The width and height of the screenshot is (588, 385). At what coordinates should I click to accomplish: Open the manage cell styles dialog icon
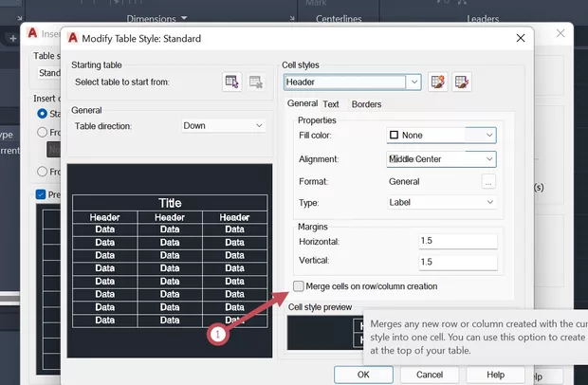click(462, 82)
